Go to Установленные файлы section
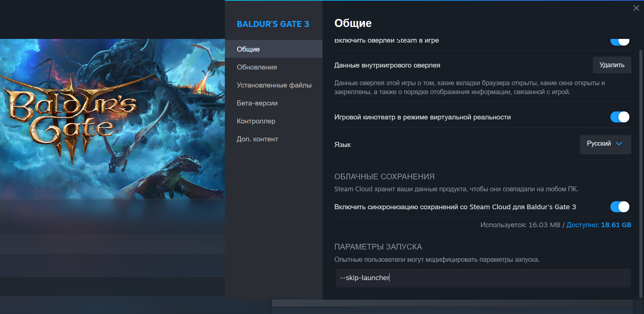Image resolution: width=644 pixels, height=314 pixels. [274, 85]
